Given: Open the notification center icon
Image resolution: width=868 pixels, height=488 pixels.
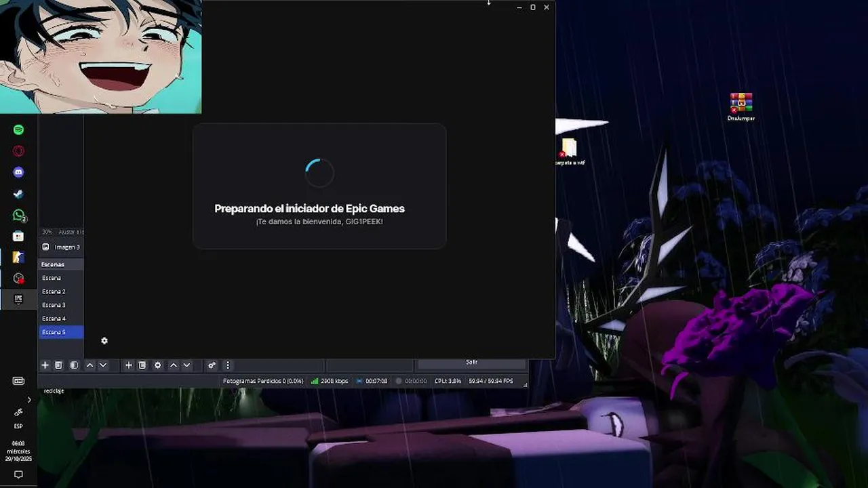Looking at the screenshot, I should click(x=18, y=475).
